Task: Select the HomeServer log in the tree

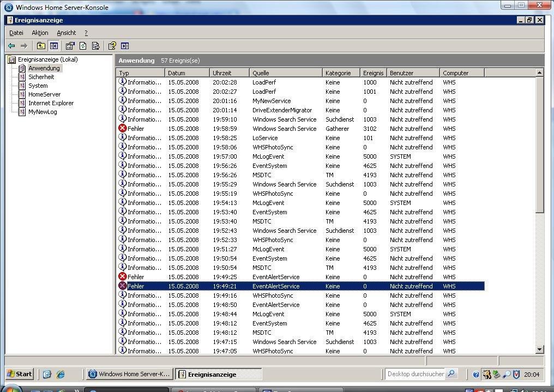Action: (45, 94)
